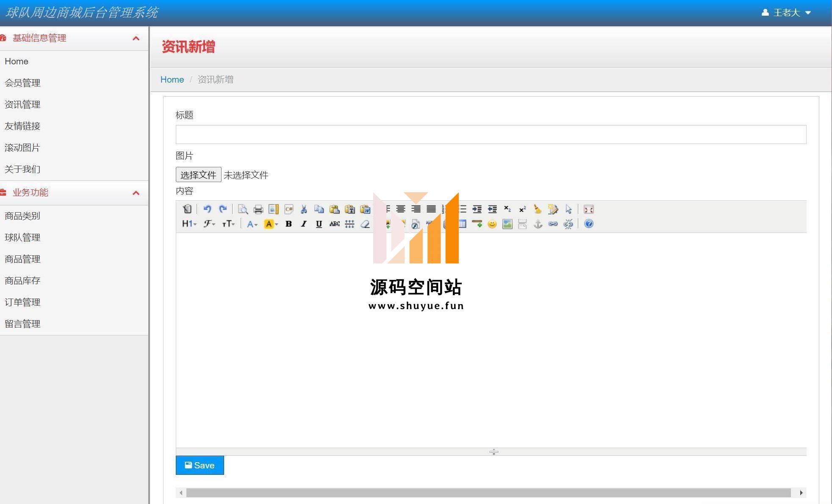
Task: Open 王老大 user dropdown menu
Action: (x=786, y=13)
